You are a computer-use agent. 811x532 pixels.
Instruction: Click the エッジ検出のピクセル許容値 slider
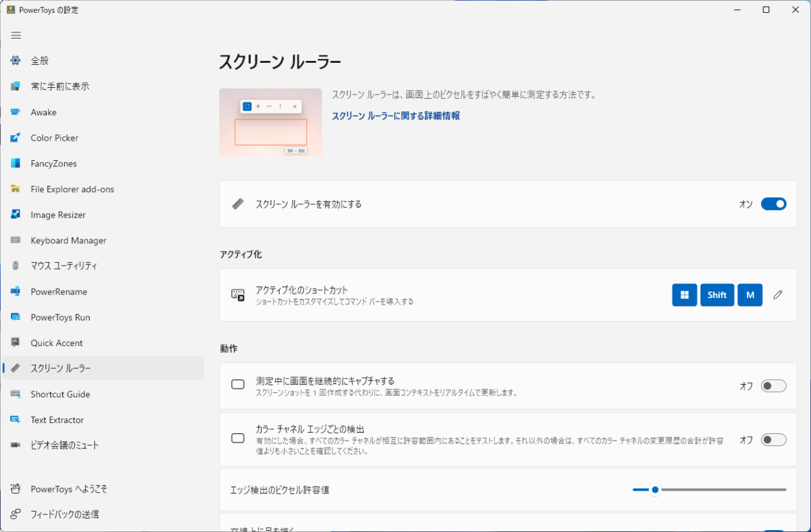point(710,489)
